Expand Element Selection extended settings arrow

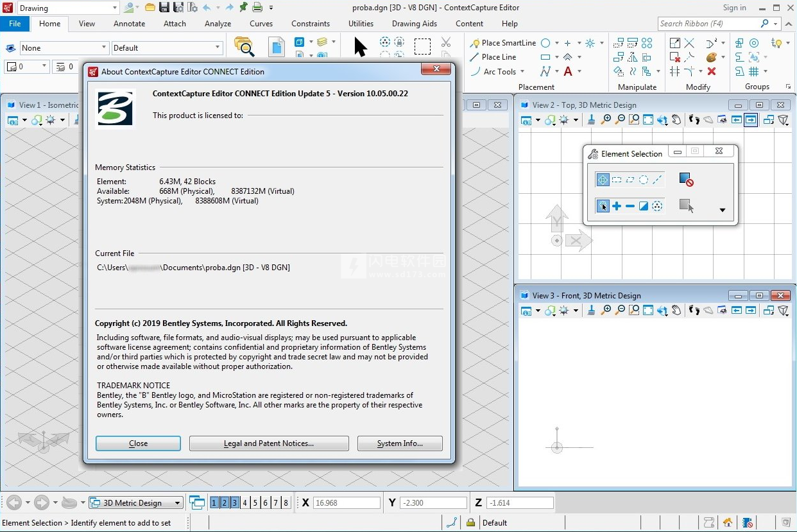coord(723,210)
